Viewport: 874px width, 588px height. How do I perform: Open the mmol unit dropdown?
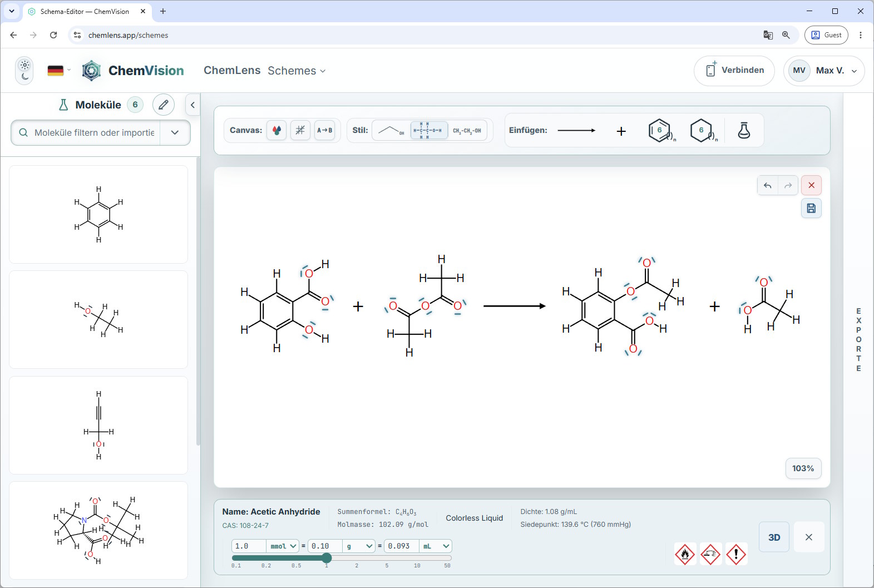coord(283,546)
